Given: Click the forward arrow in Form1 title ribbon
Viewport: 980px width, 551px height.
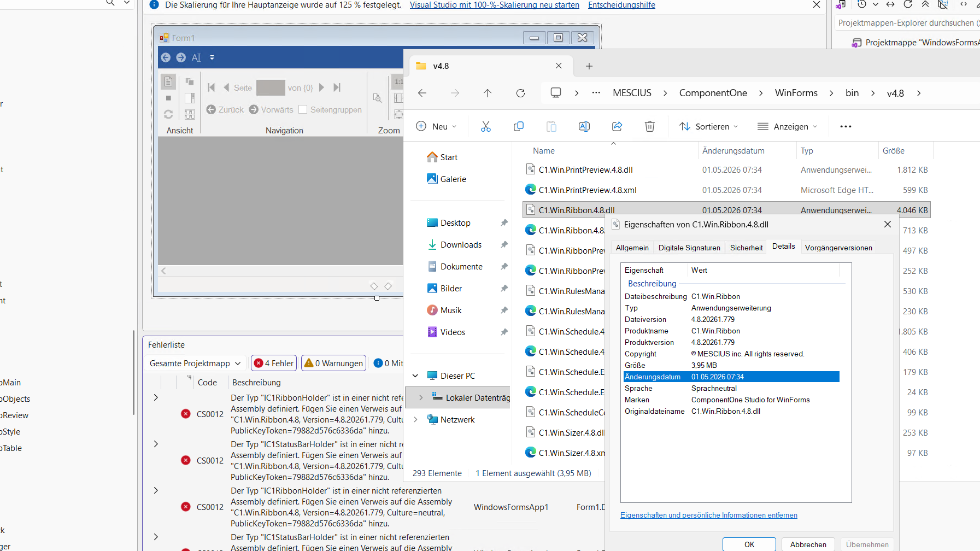Looking at the screenshot, I should 181,57.
